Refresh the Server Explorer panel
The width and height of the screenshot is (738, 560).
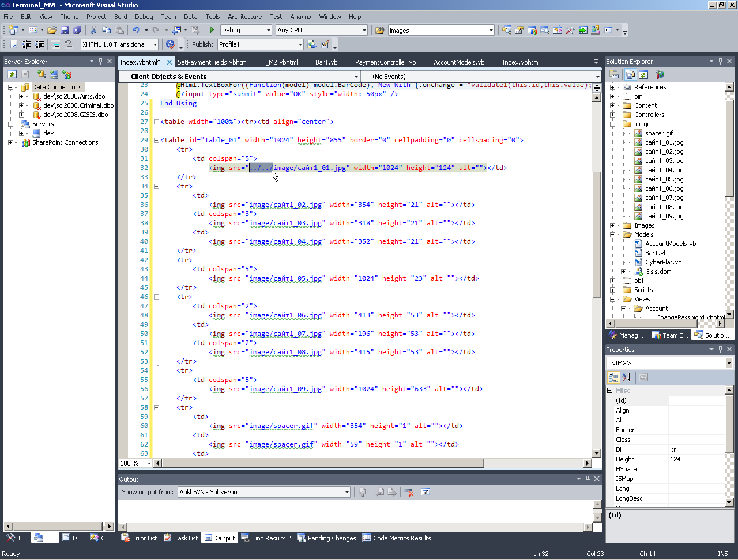point(12,74)
